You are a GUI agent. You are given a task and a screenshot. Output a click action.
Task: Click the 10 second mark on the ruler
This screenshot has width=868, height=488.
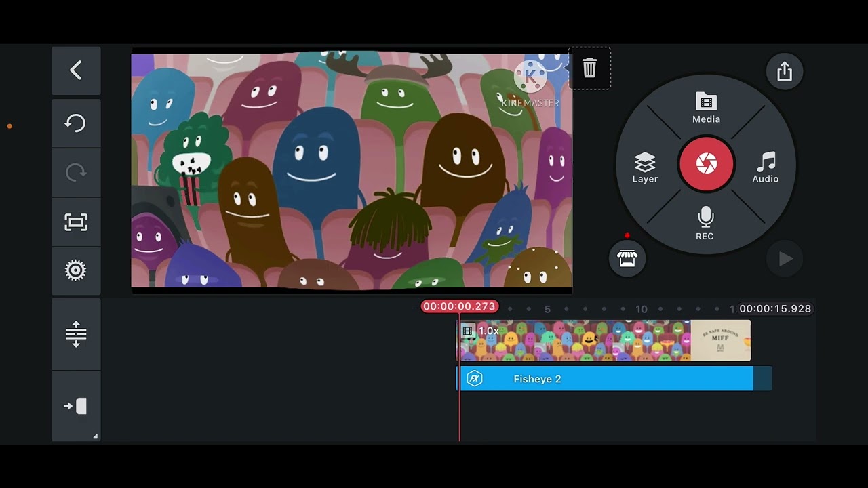(642, 309)
